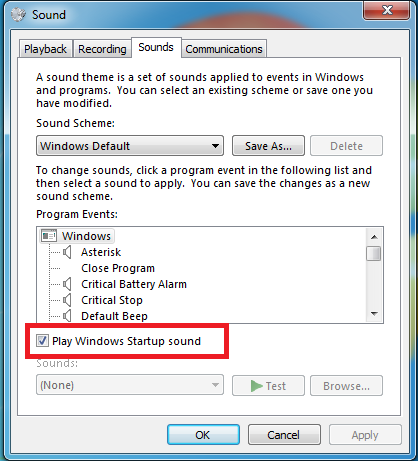The height and width of the screenshot is (461, 418).
Task: Open the Sounds (None) dropdown
Action: 130,385
